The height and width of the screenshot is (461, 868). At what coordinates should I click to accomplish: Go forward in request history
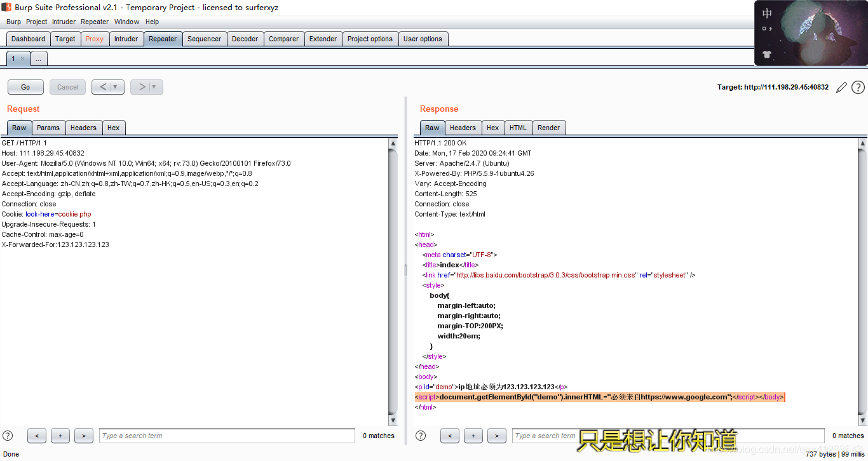[x=142, y=87]
